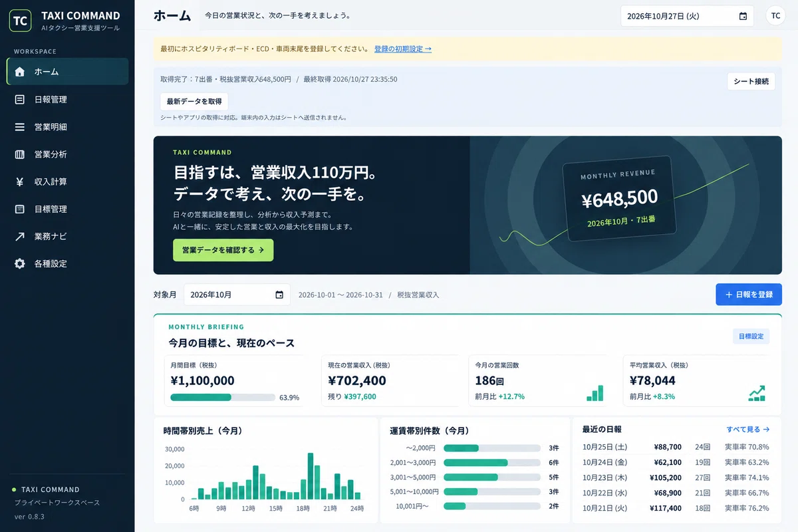Screen dimensions: 798x532
Task: Click the 前月比 +12.7% text
Action: 499,396
